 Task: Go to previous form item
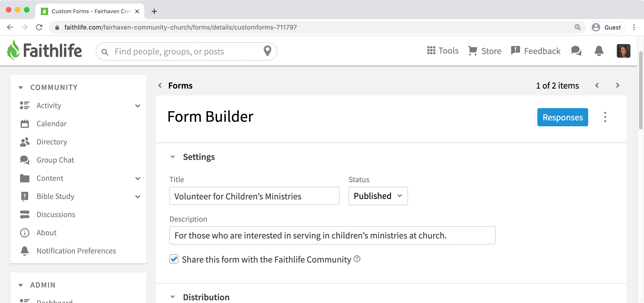[597, 85]
